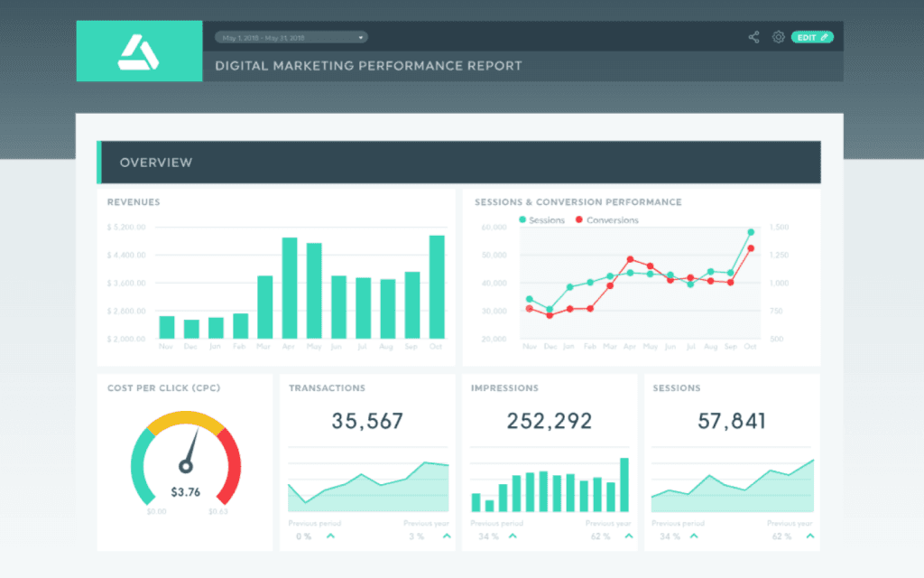
Task: Click Sessions card previous period up arrow
Action: tap(694, 536)
